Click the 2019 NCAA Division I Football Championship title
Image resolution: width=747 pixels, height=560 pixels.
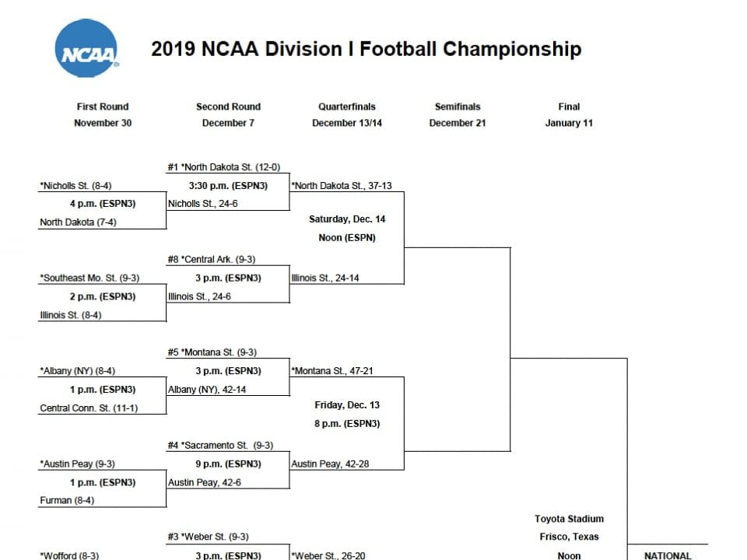[x=366, y=49]
